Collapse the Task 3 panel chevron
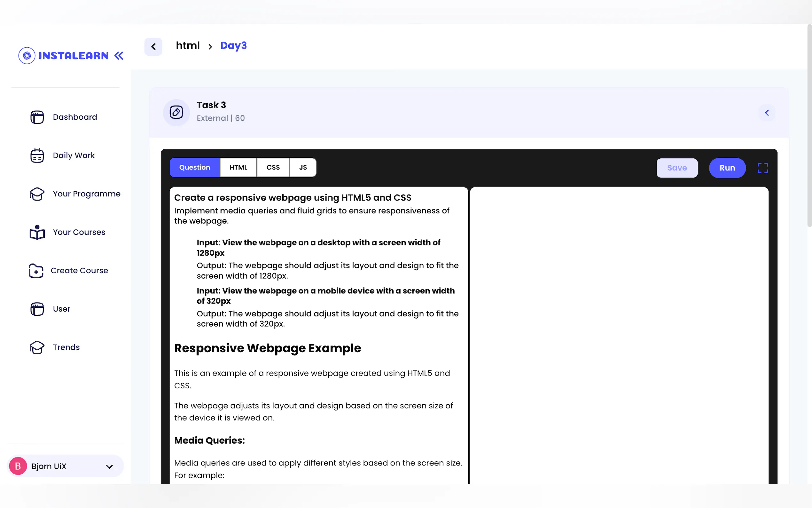 coord(767,113)
